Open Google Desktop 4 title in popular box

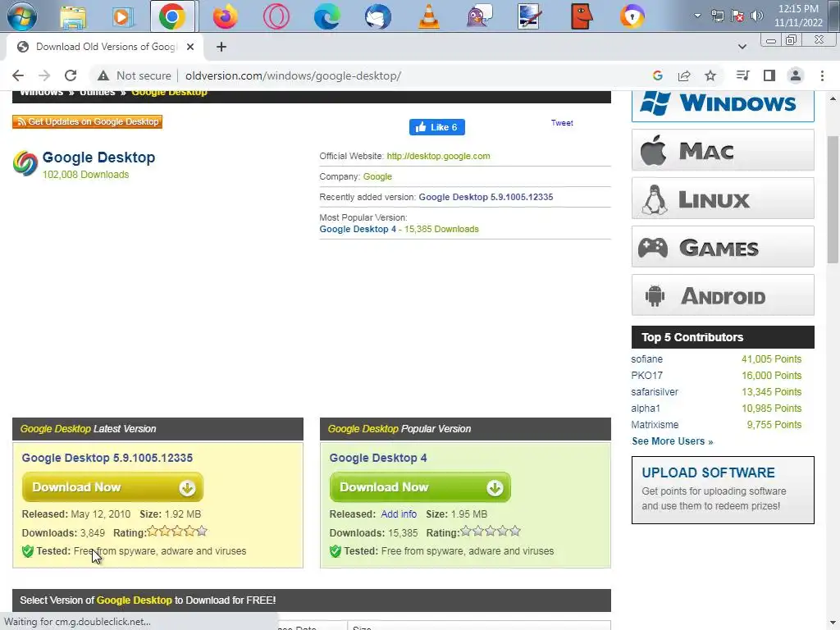click(378, 458)
